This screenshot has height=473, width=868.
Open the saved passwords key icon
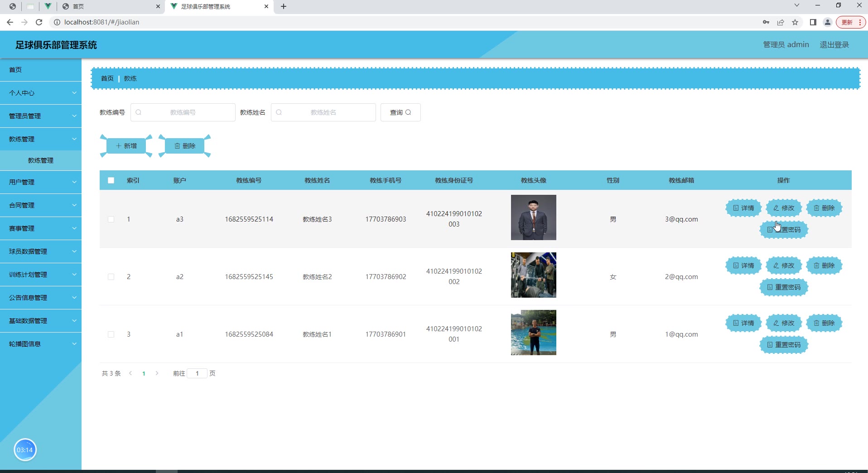[766, 22]
